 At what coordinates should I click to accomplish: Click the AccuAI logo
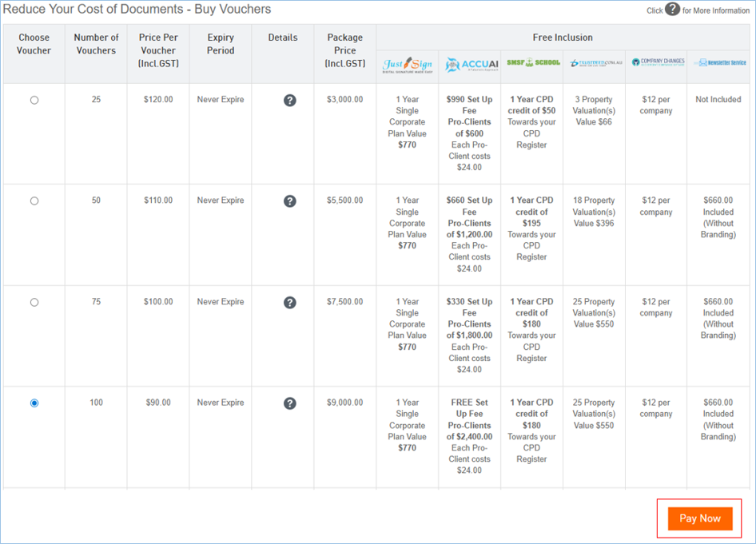469,65
